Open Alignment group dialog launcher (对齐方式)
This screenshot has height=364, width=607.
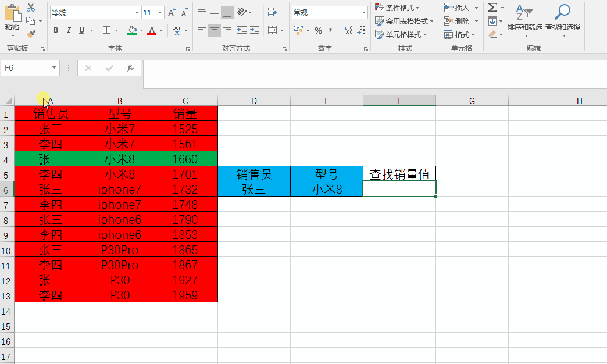pyautogui.click(x=284, y=49)
